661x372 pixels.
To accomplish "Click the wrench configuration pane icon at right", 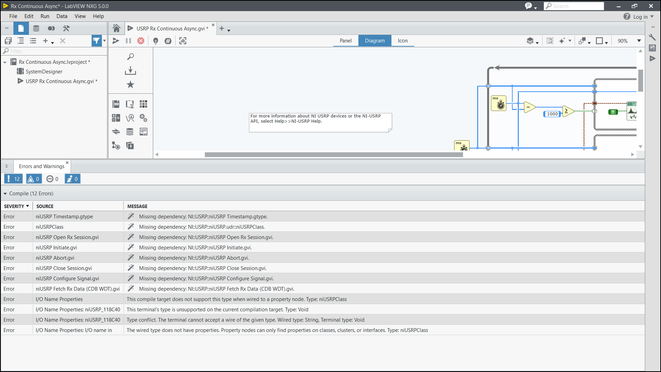I will coord(653,38).
